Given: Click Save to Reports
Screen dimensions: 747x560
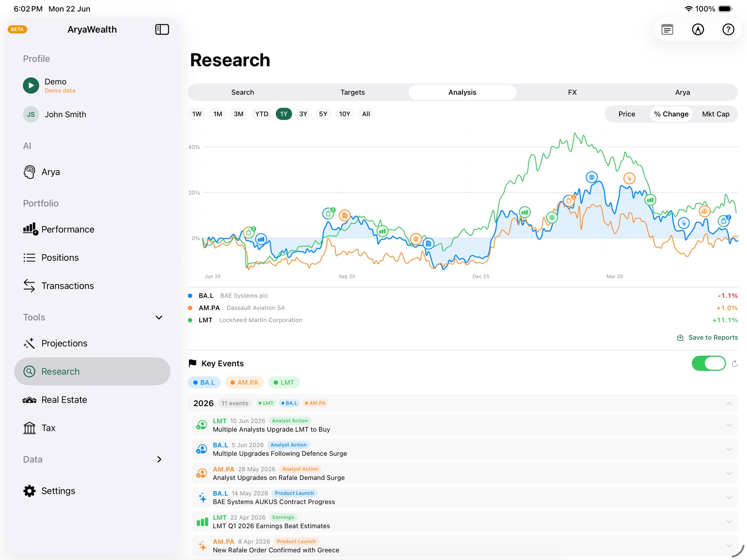Looking at the screenshot, I should (x=708, y=338).
